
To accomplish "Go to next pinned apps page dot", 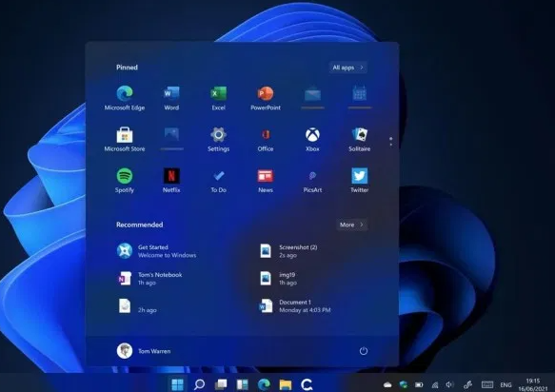I will (390, 145).
